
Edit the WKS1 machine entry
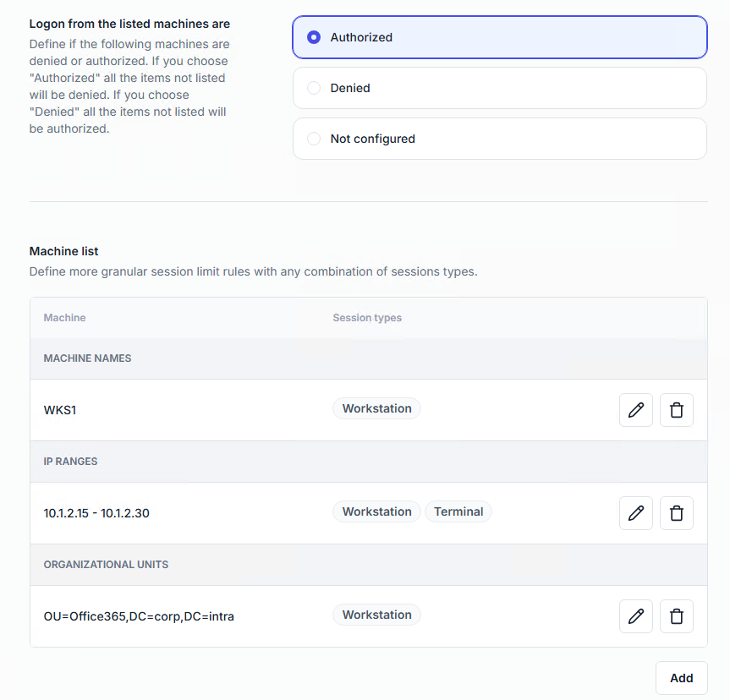635,410
